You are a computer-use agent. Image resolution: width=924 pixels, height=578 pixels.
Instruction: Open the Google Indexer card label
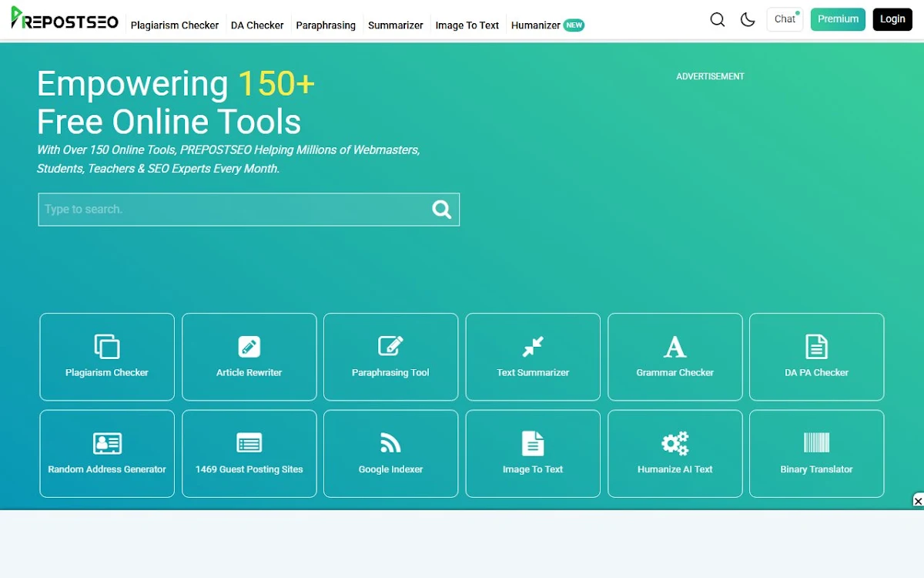390,469
